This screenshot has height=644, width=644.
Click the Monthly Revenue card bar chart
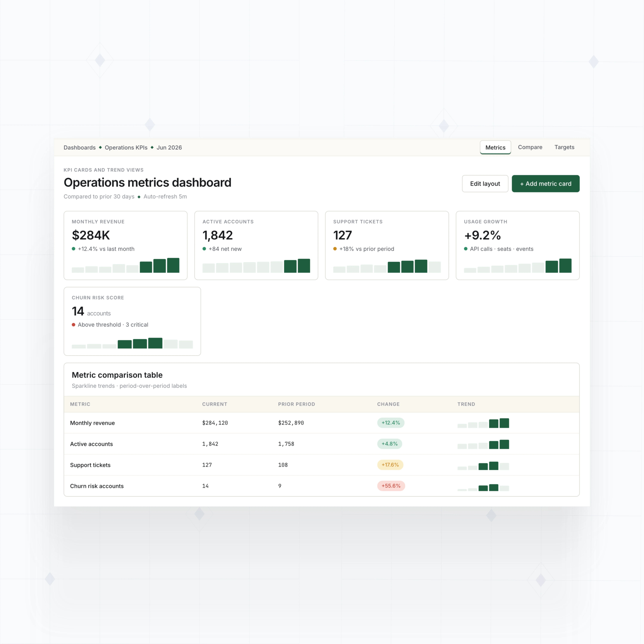(126, 265)
